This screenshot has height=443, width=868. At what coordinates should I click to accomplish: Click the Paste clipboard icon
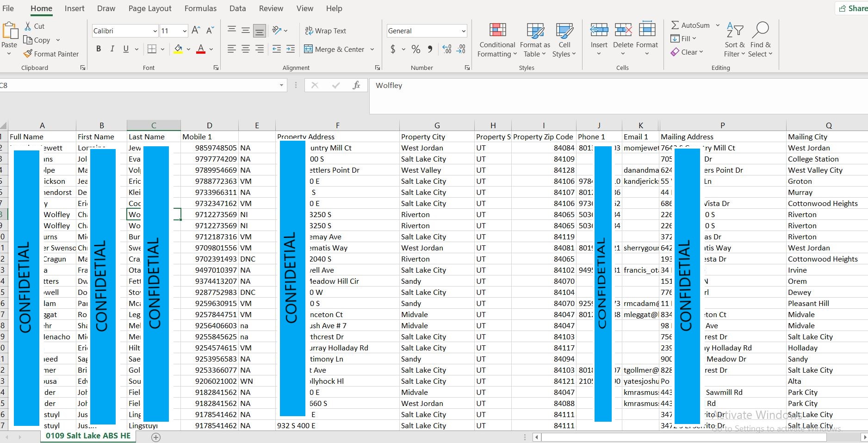9,31
